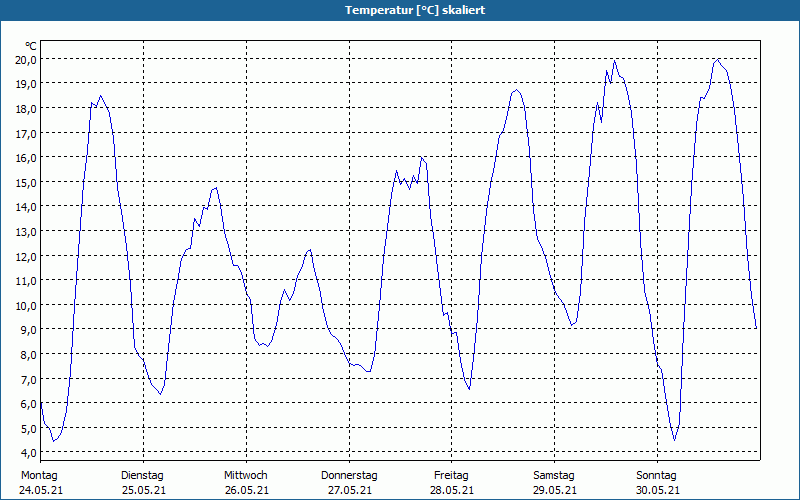The image size is (800, 500).
Task: Select the Sonntag day label
Action: (656, 476)
